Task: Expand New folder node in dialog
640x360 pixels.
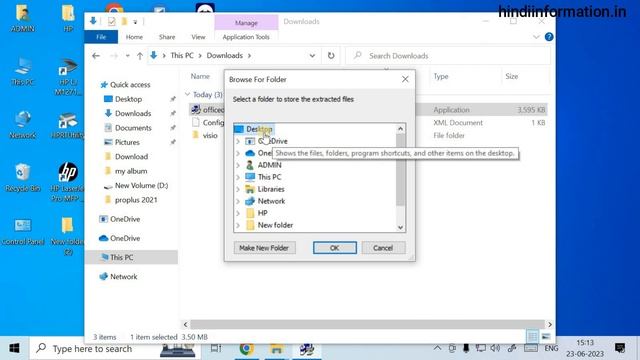Action: (x=238, y=225)
